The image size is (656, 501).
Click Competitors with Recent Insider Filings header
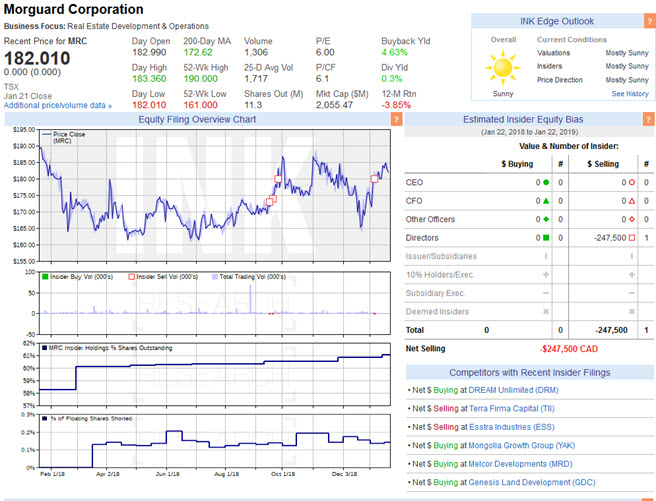click(x=530, y=373)
